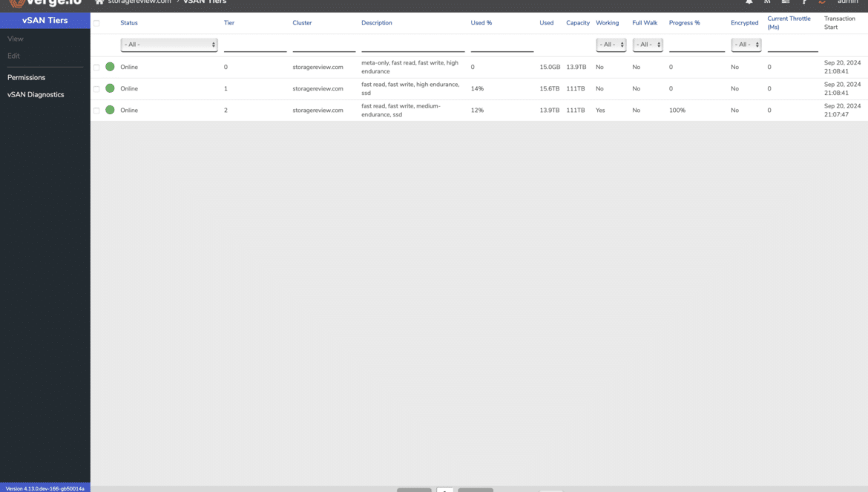Check the checkbox for Tier 0 row
This screenshot has height=492, width=868.
coord(96,67)
